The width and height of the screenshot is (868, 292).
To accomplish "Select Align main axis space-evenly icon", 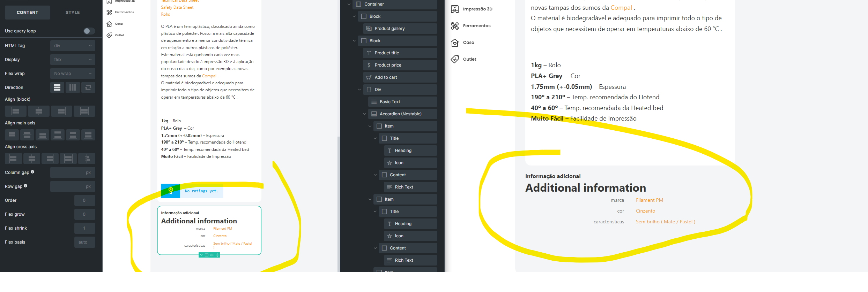I will 88,135.
